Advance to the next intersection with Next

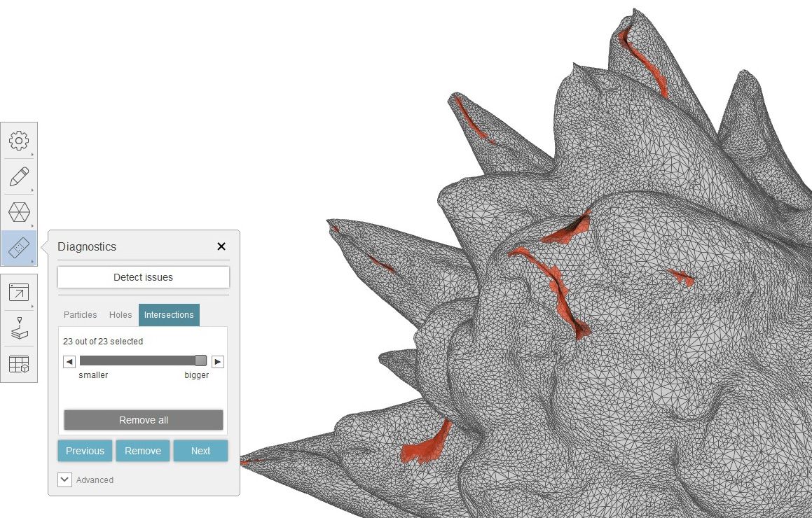(200, 451)
